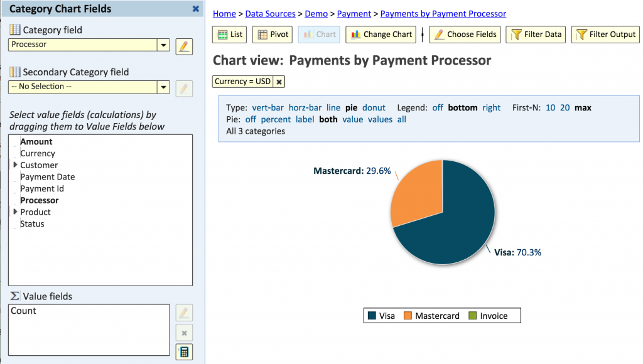The width and height of the screenshot is (643, 364).
Task: Click the Value fields sigma icon
Action: click(14, 296)
